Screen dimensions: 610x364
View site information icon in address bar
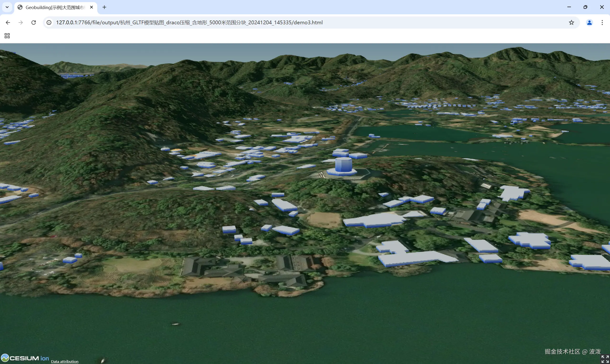point(49,23)
